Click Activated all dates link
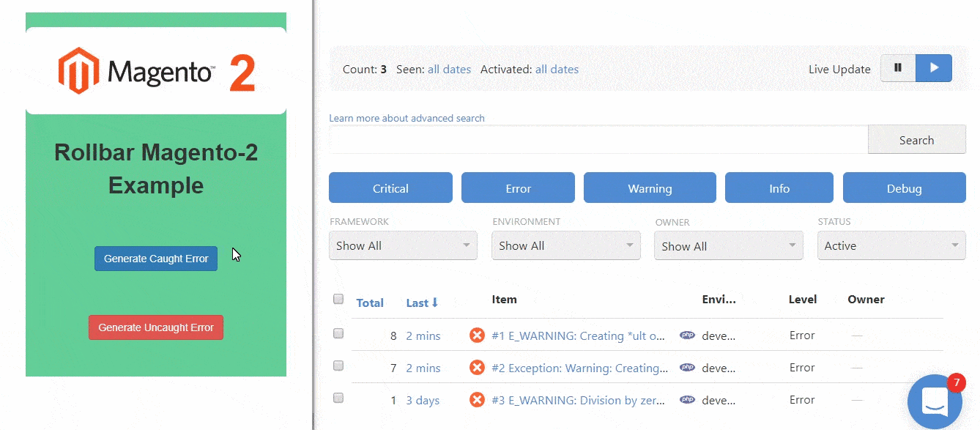The height and width of the screenshot is (430, 980). point(557,70)
